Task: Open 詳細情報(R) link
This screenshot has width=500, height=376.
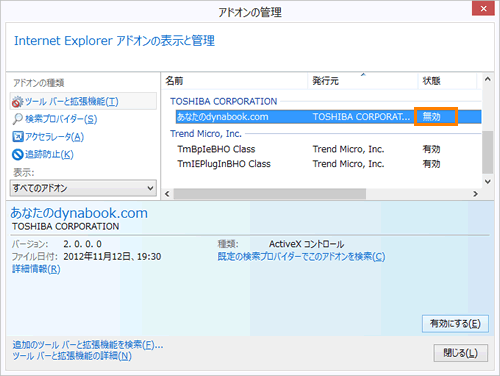Action: click(x=36, y=269)
